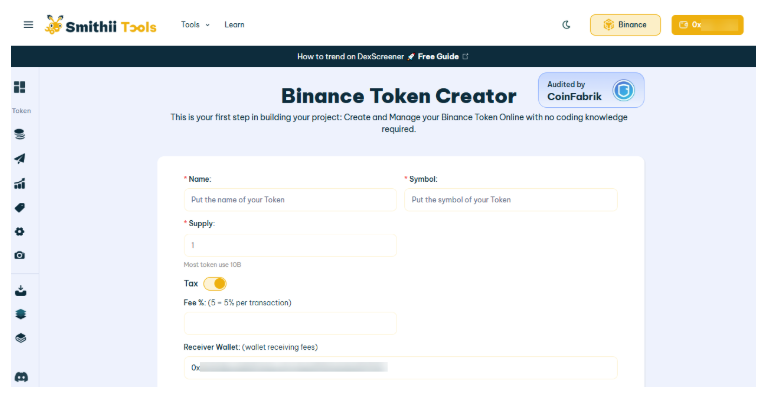Open the DexScreener Free Guide link
Viewport: 766px width, 403px height.
[383, 56]
